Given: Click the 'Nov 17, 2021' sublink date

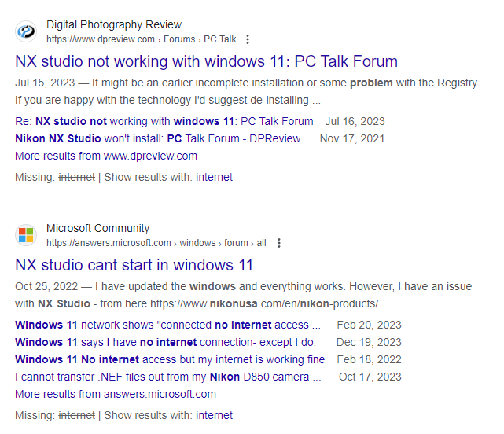Looking at the screenshot, I should click(x=352, y=138).
